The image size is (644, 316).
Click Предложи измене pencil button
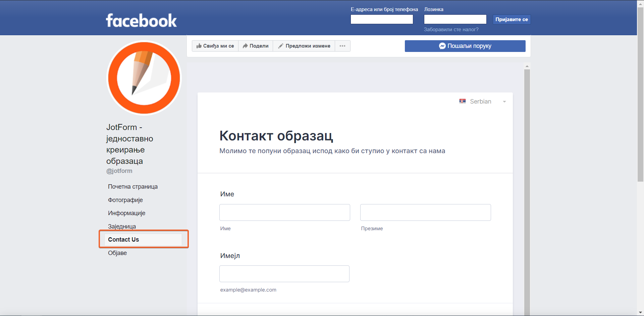[304, 46]
